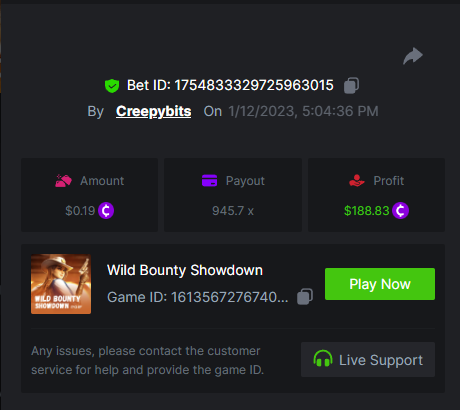Select the Bet ID number text
Image resolution: width=460 pixels, height=410 pixels.
point(254,85)
